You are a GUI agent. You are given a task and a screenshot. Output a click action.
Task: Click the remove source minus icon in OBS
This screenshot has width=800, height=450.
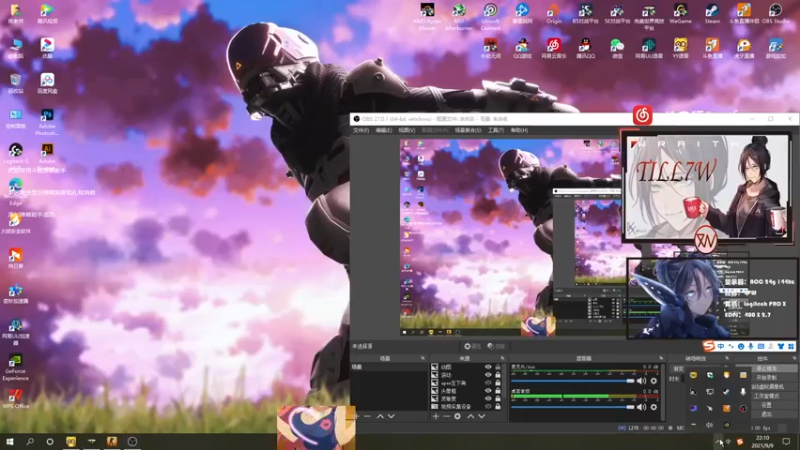446,416
